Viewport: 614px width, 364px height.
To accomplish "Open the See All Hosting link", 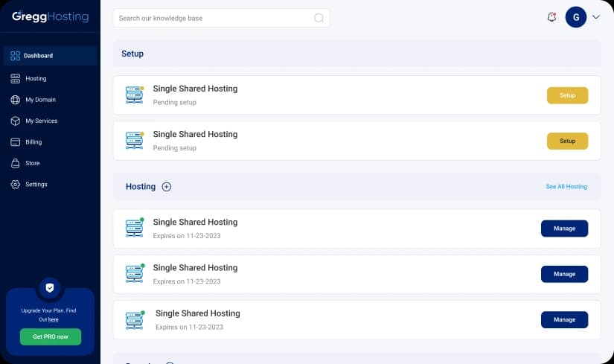I will pyautogui.click(x=566, y=187).
